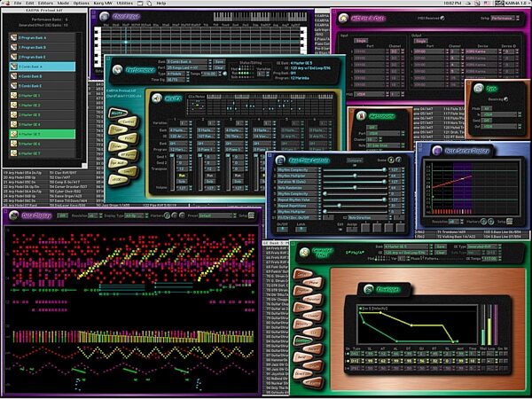
Task: Open the Type dropdown in Performance editor
Action: [176, 74]
